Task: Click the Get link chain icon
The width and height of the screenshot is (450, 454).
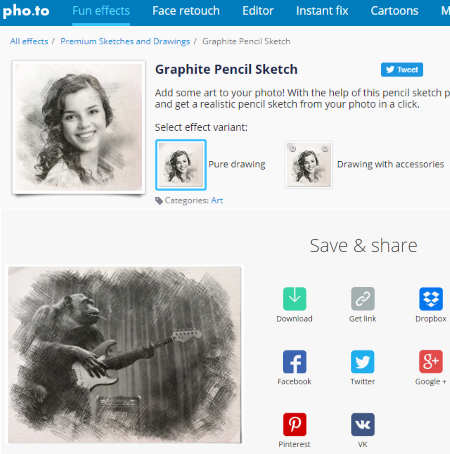Action: pyautogui.click(x=363, y=299)
